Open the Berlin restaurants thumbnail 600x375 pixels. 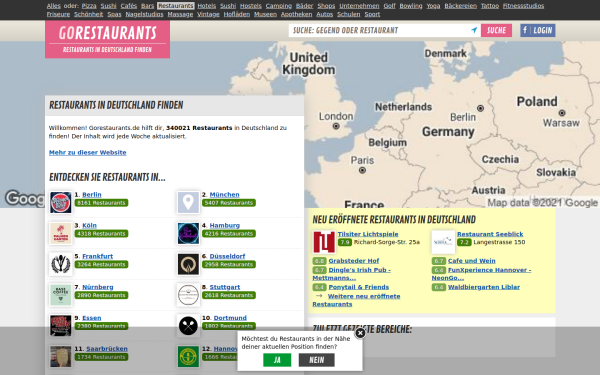click(x=60, y=202)
